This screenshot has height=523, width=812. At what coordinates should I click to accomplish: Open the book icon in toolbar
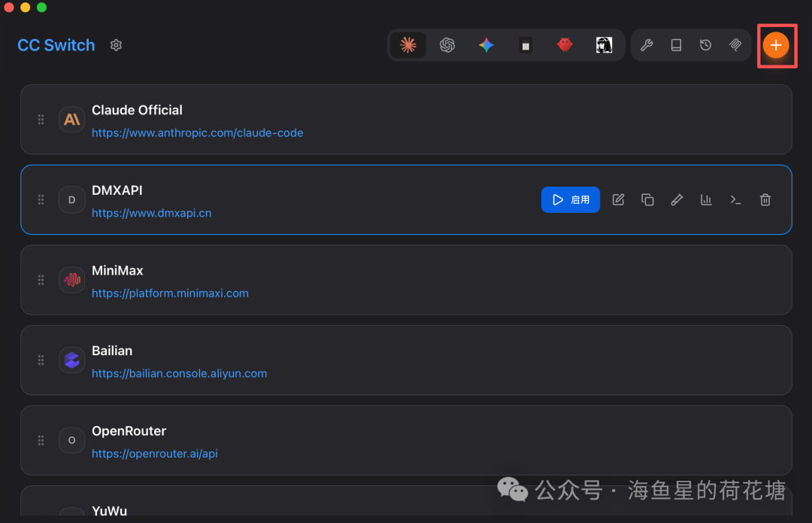pyautogui.click(x=677, y=45)
